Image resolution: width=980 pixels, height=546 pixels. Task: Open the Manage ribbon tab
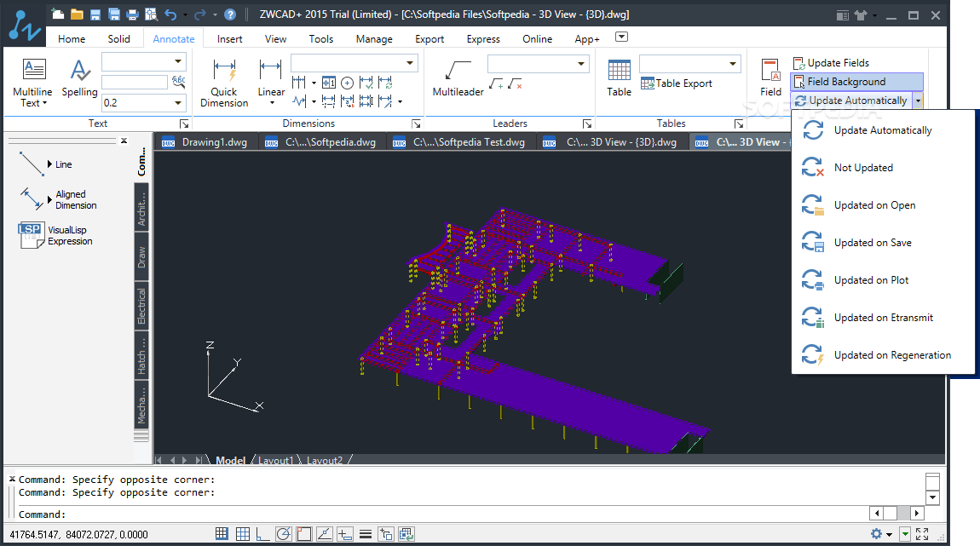tap(374, 38)
